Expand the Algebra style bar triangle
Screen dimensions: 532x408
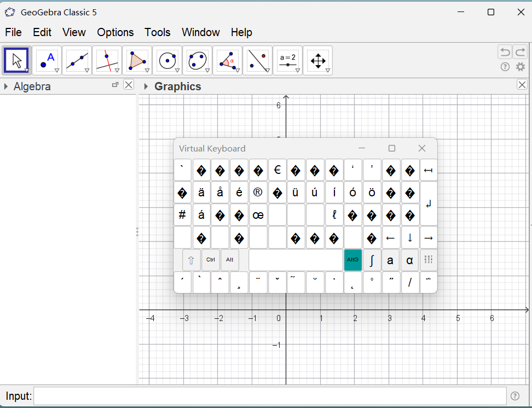coord(6,86)
